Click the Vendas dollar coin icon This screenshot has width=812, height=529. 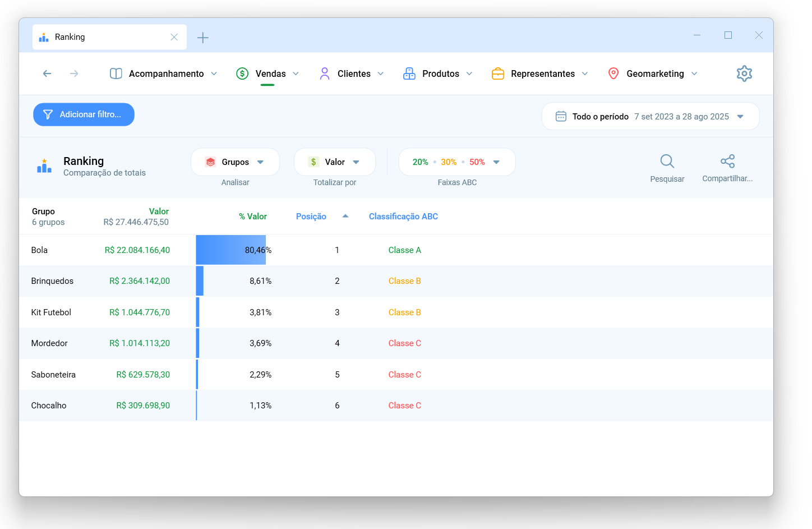click(242, 73)
